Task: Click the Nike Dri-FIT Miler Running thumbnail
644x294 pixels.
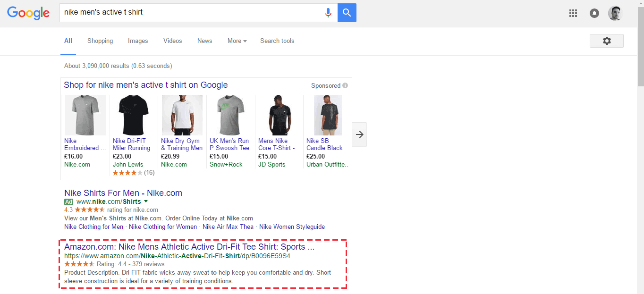Action: (x=134, y=115)
